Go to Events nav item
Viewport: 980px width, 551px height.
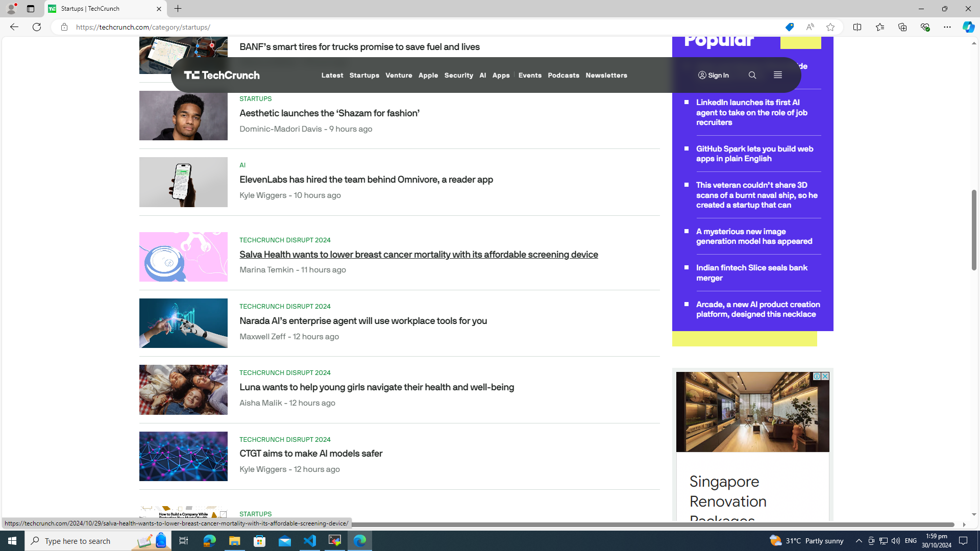(530, 75)
